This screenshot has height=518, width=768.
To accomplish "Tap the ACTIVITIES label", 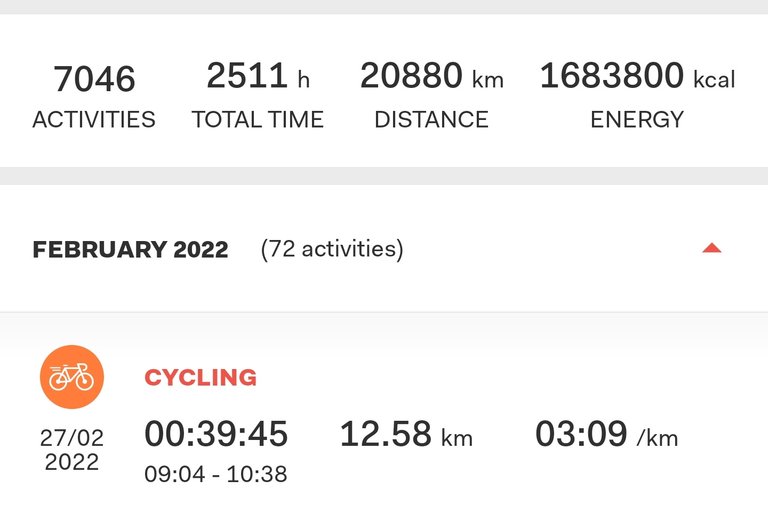I will (x=94, y=119).
